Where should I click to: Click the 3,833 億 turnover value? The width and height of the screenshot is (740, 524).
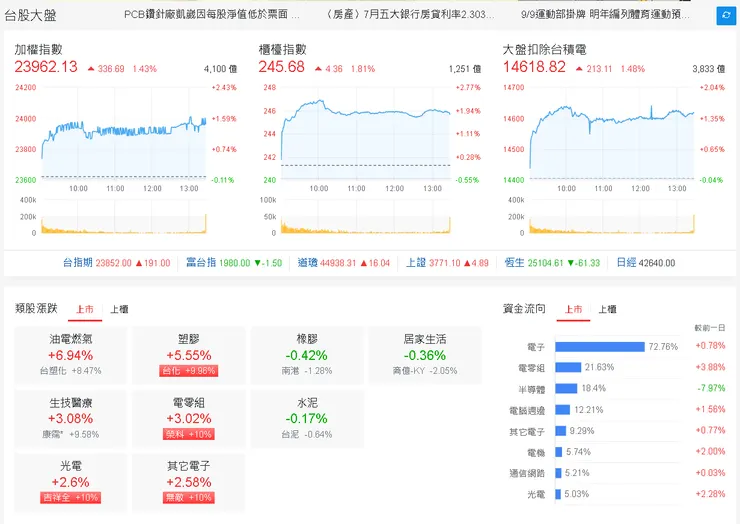click(709, 69)
